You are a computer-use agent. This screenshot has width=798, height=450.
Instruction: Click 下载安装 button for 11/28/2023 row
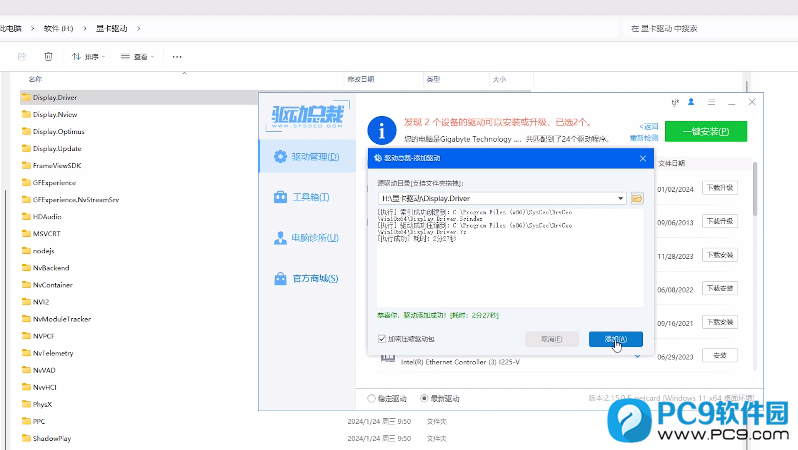[720, 255]
